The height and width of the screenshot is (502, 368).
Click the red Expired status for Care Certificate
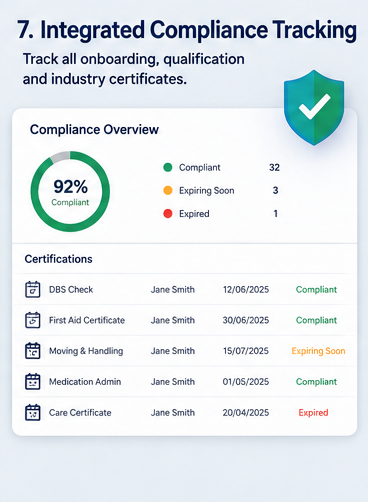pyautogui.click(x=313, y=413)
